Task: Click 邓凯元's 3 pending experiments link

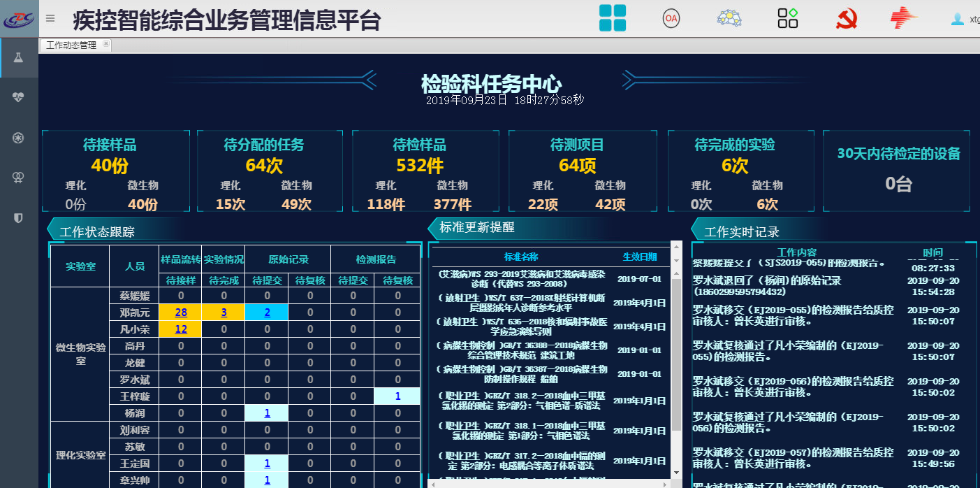Action: pyautogui.click(x=224, y=313)
